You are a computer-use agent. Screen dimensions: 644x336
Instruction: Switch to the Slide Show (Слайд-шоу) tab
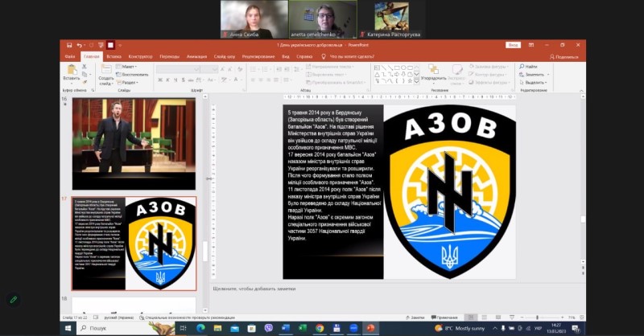pos(225,56)
